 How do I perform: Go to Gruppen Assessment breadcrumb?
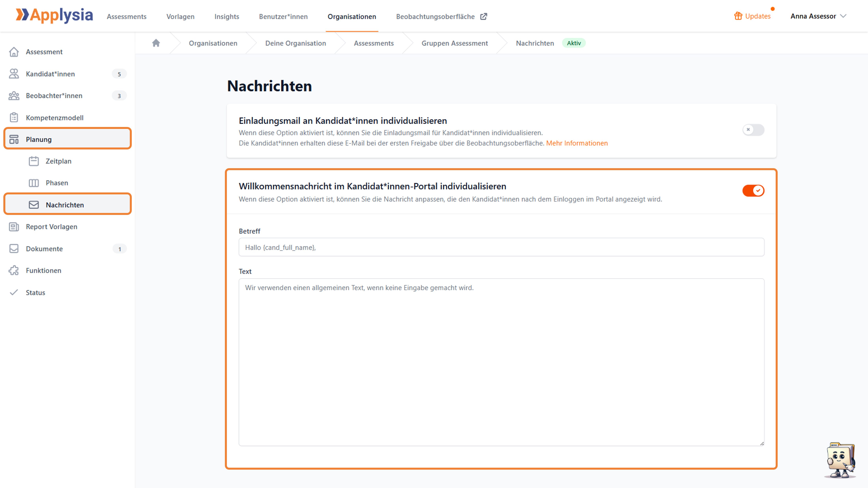[455, 43]
